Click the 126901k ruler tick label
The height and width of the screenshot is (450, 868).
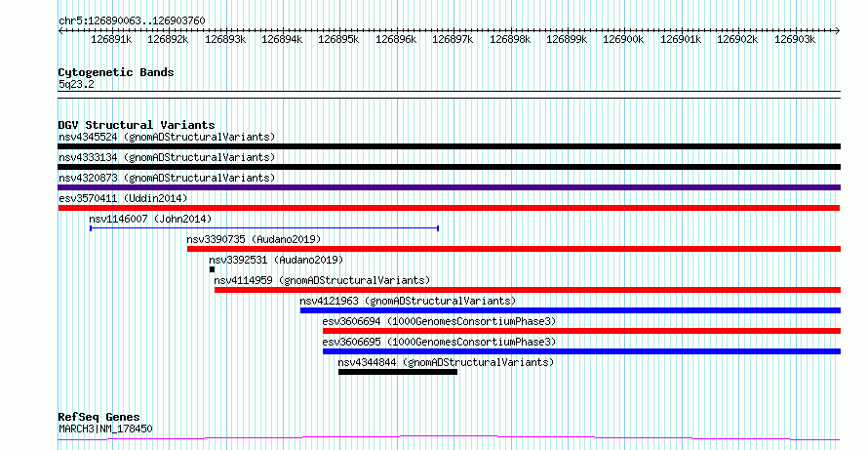click(x=682, y=39)
